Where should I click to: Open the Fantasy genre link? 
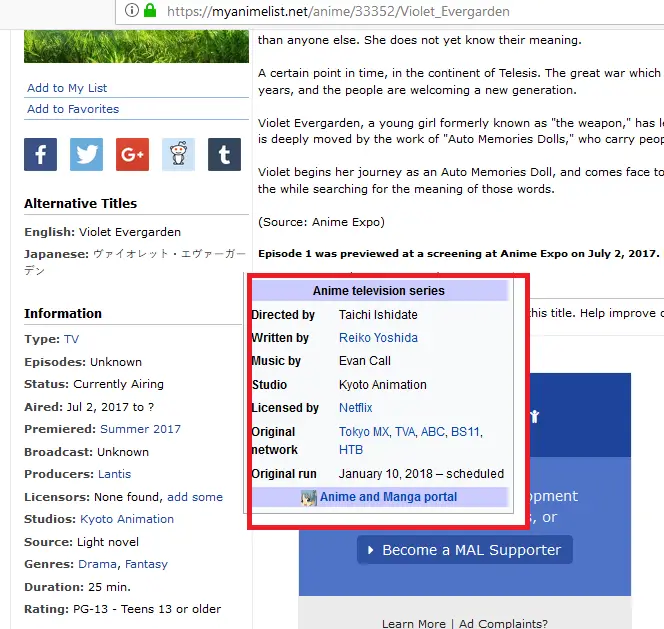pyautogui.click(x=146, y=564)
